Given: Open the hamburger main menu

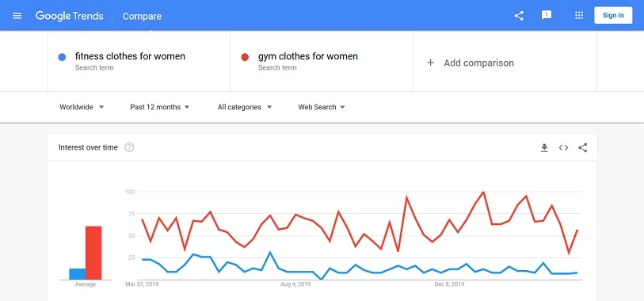Looking at the screenshot, I should click(17, 16).
